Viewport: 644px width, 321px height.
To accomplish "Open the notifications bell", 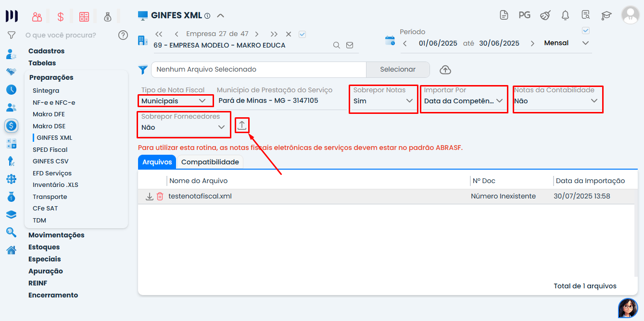I will (x=565, y=15).
